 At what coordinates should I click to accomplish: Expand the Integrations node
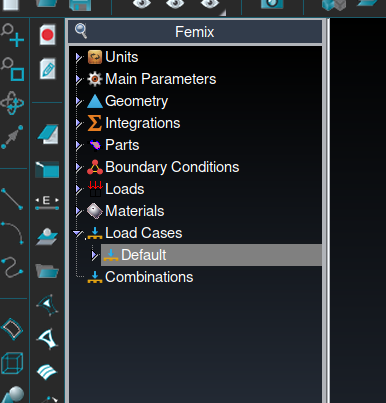point(79,123)
